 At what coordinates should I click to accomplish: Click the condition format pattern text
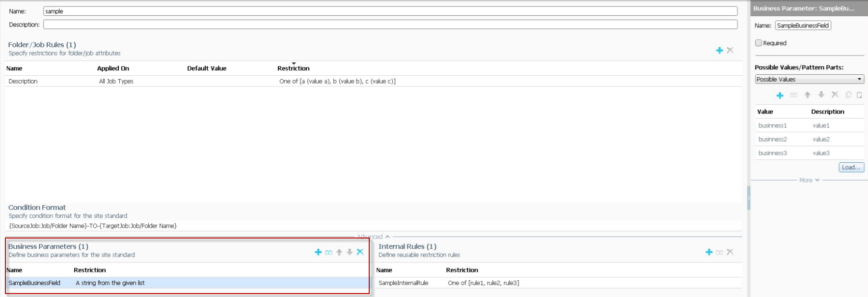point(93,226)
